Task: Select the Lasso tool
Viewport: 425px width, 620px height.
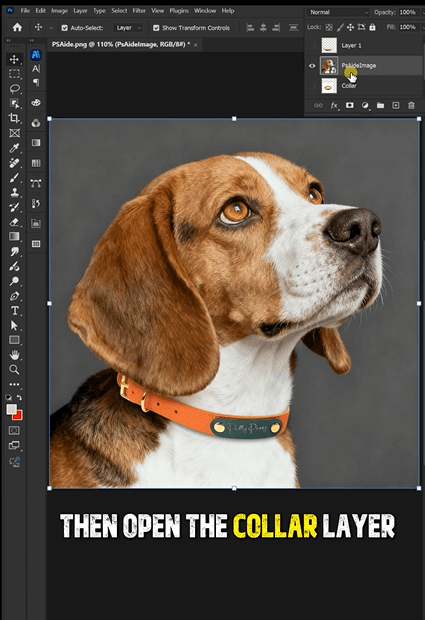Action: [x=14, y=89]
